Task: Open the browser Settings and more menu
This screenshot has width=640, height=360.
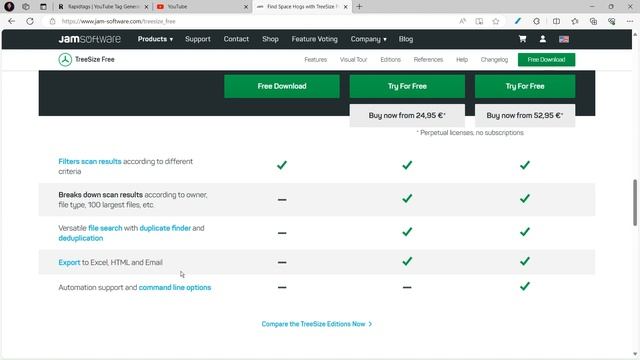Action: pyautogui.click(x=630, y=21)
